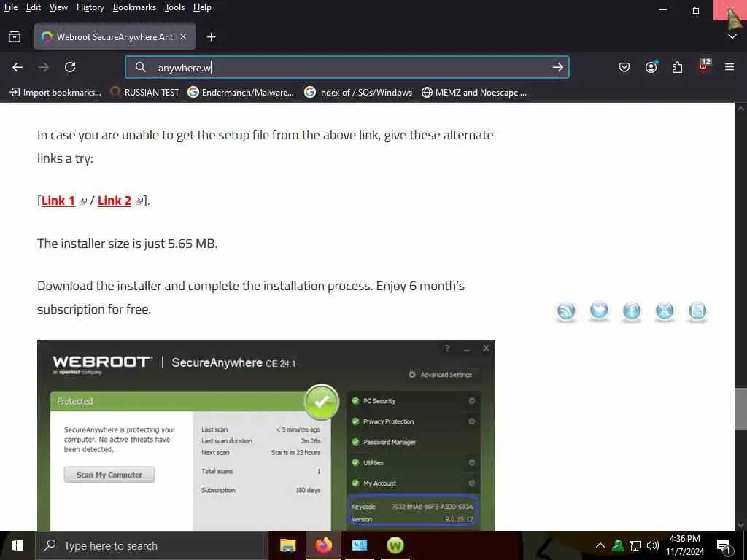Click the page vertical scrollbar thumb
The height and width of the screenshot is (560, 747).
741,408
